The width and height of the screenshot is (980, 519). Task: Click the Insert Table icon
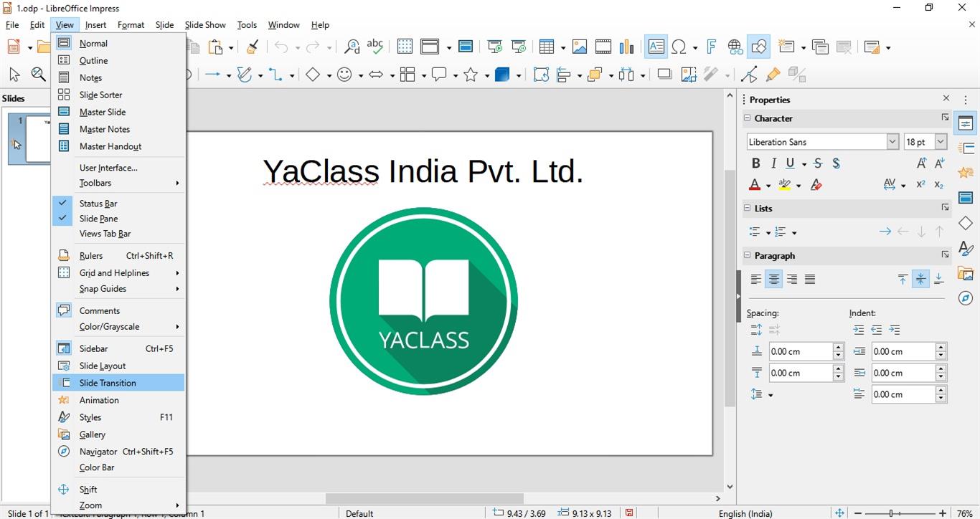click(547, 47)
